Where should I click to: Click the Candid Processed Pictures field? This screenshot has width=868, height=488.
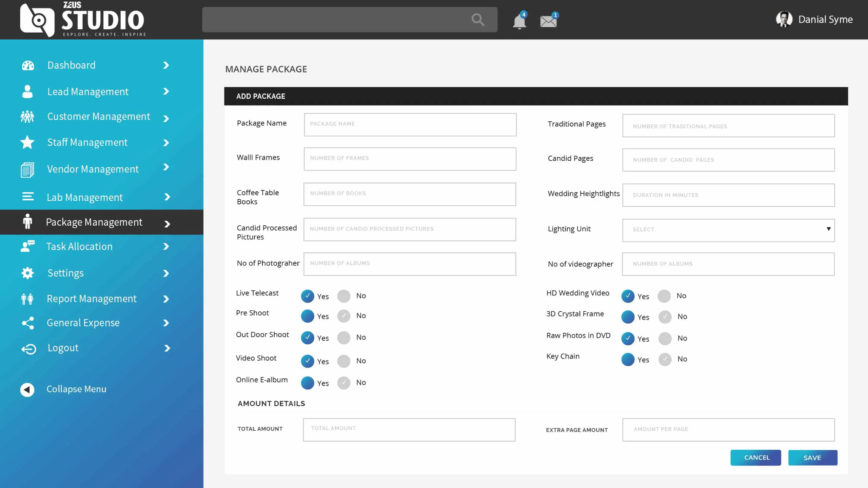[x=410, y=229]
